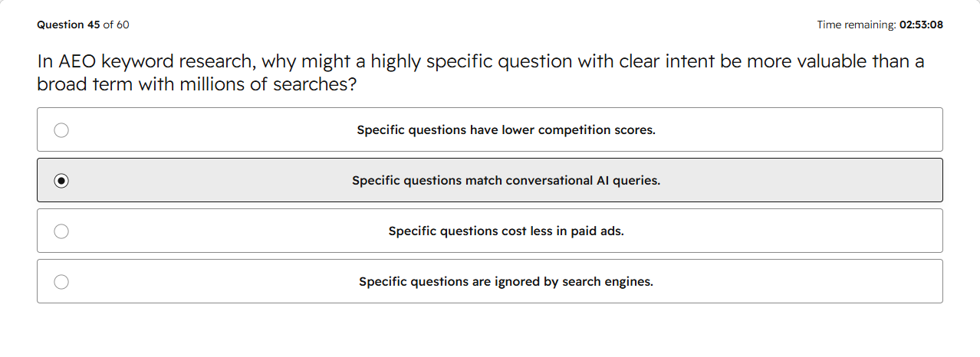Image resolution: width=980 pixels, height=357 pixels.
Task: Click the text 'Specific questions have lower competition scores.'
Action: 506,130
